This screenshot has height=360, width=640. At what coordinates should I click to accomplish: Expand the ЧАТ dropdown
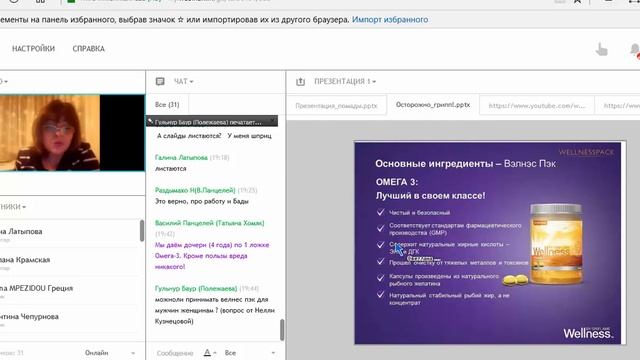[184, 81]
